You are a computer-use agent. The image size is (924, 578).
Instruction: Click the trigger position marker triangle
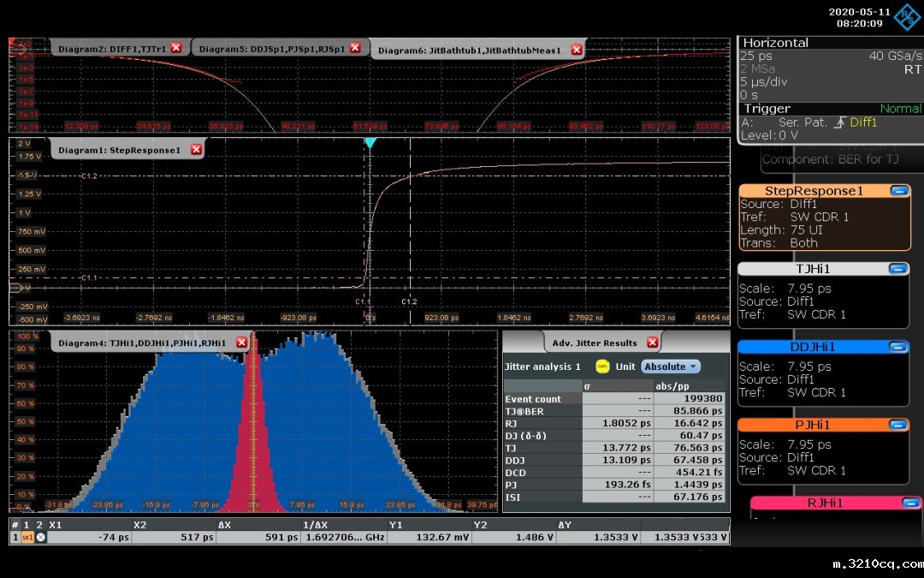click(x=370, y=143)
